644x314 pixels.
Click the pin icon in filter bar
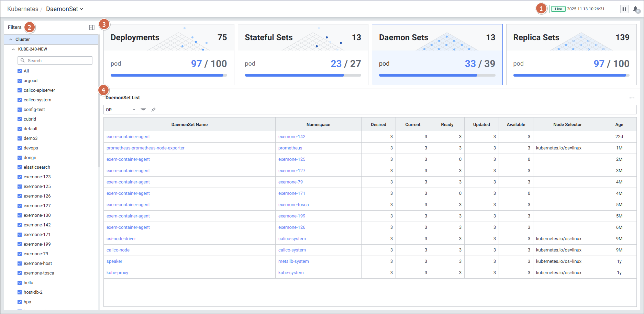coord(154,110)
